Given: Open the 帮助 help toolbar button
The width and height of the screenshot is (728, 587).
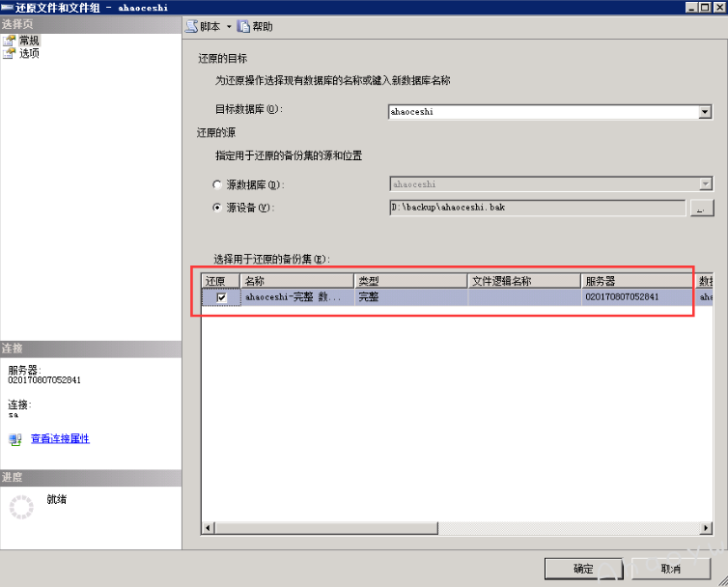Looking at the screenshot, I should 243,27.
